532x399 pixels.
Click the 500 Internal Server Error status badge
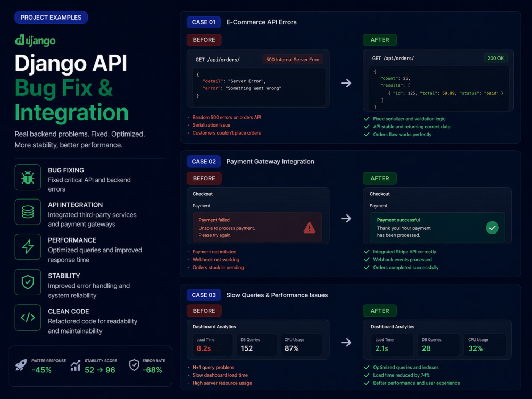[293, 60]
